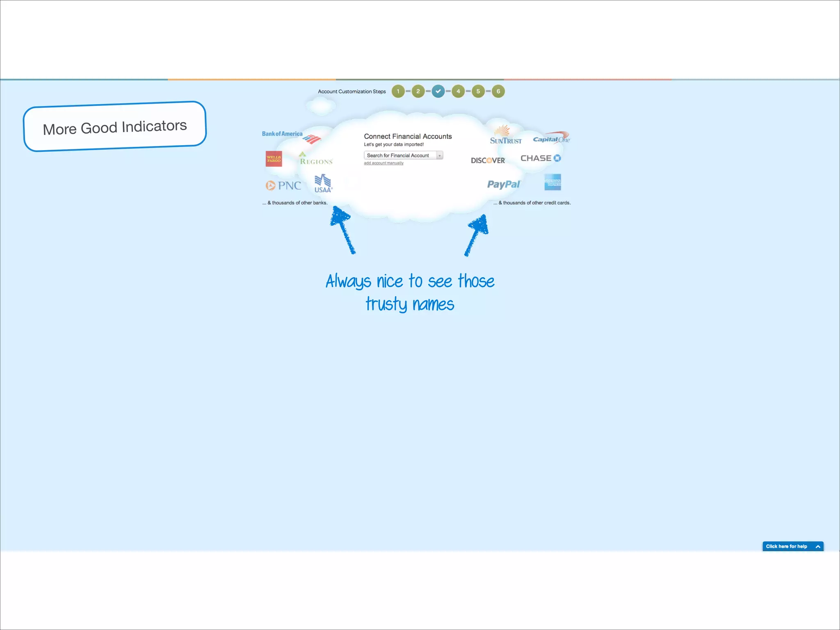Click the PayPal logo
This screenshot has width=840, height=630.
pyautogui.click(x=503, y=185)
